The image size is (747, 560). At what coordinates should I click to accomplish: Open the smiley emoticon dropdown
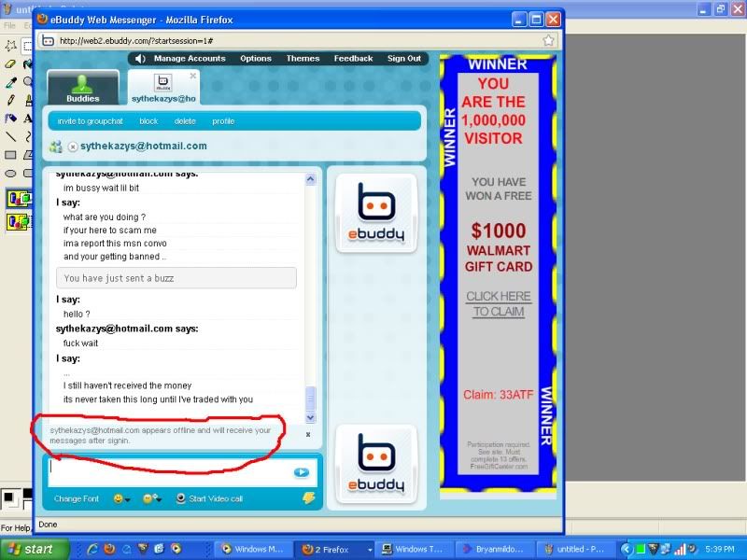click(x=121, y=498)
